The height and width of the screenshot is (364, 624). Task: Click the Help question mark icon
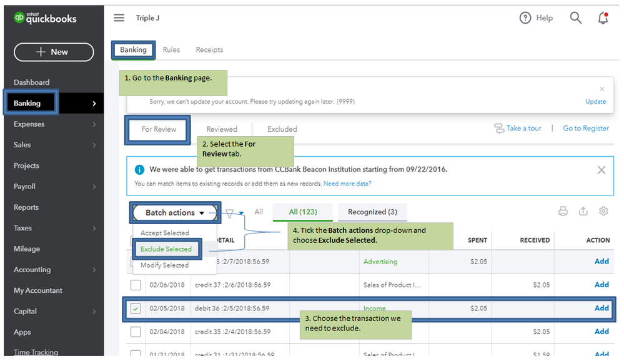(x=525, y=18)
